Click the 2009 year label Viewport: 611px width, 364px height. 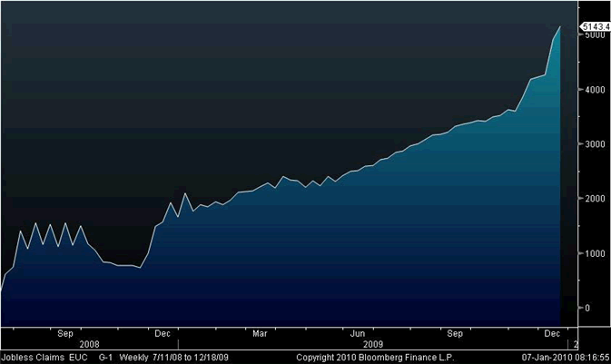tap(373, 345)
